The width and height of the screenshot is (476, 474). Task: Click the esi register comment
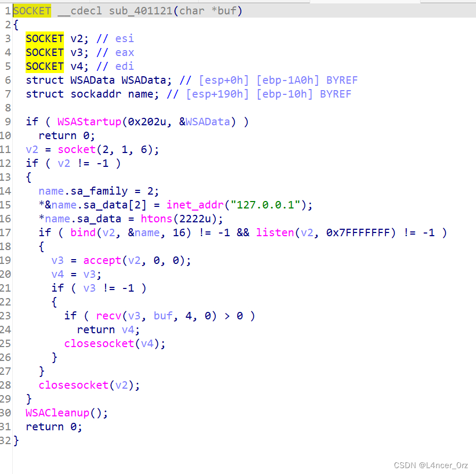point(125,38)
